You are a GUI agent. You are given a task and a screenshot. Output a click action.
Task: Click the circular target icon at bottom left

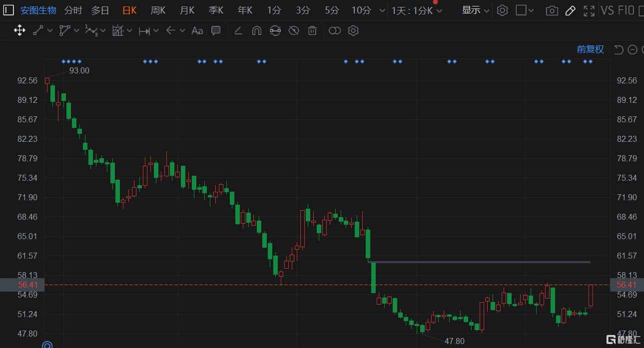point(47,345)
